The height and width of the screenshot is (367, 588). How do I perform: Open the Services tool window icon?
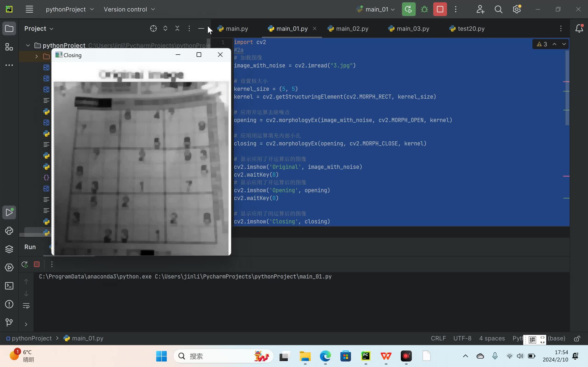(x=9, y=267)
